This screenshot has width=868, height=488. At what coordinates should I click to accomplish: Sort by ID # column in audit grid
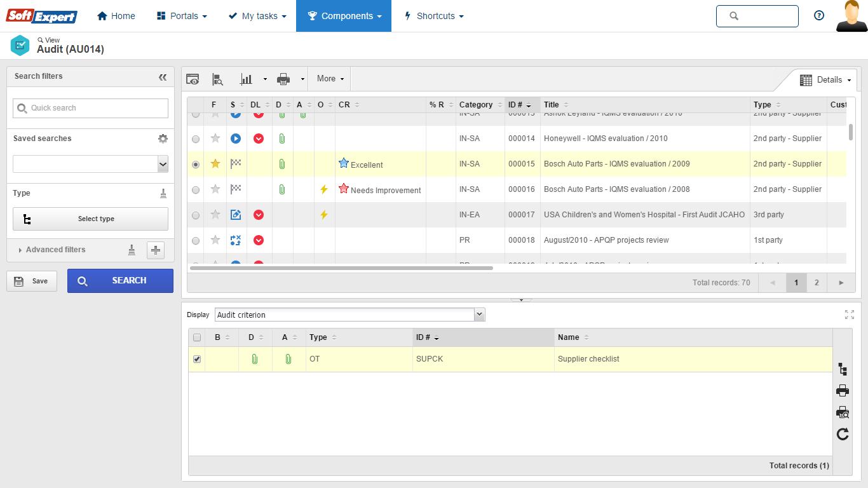click(522, 105)
